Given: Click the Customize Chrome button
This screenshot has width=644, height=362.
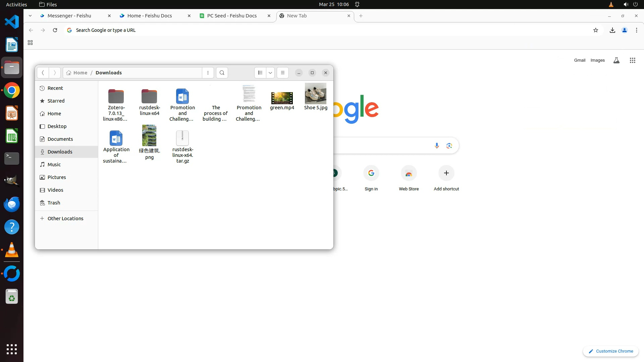Looking at the screenshot, I should 610,351.
